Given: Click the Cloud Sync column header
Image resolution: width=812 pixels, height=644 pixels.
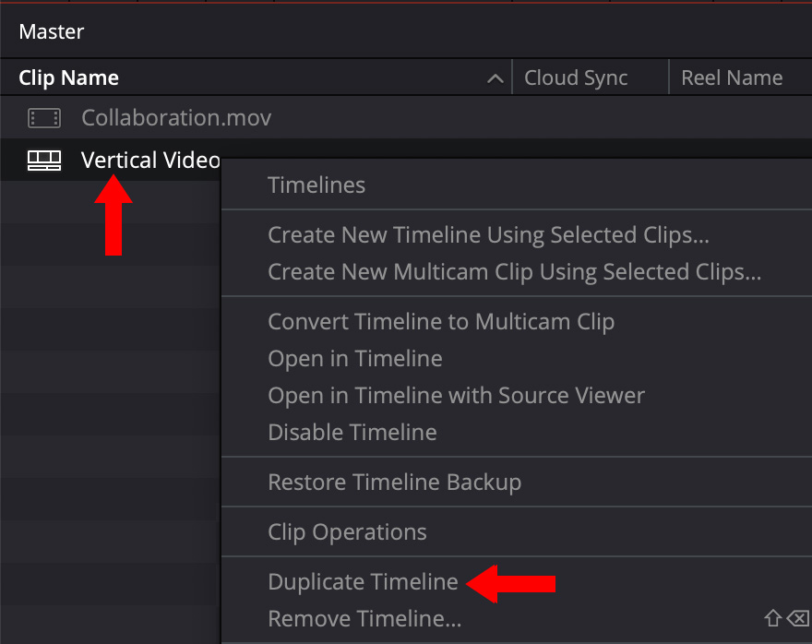Looking at the screenshot, I should 575,78.
